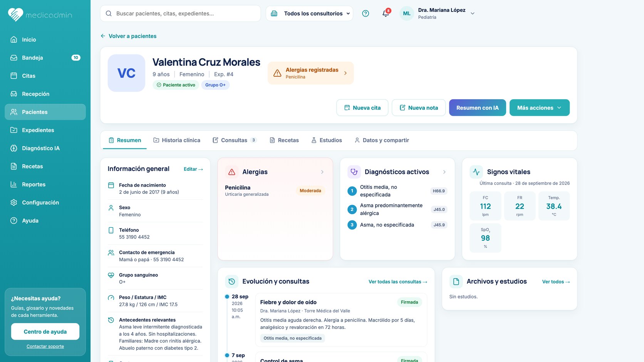Click the ML profile avatar

pos(407,13)
